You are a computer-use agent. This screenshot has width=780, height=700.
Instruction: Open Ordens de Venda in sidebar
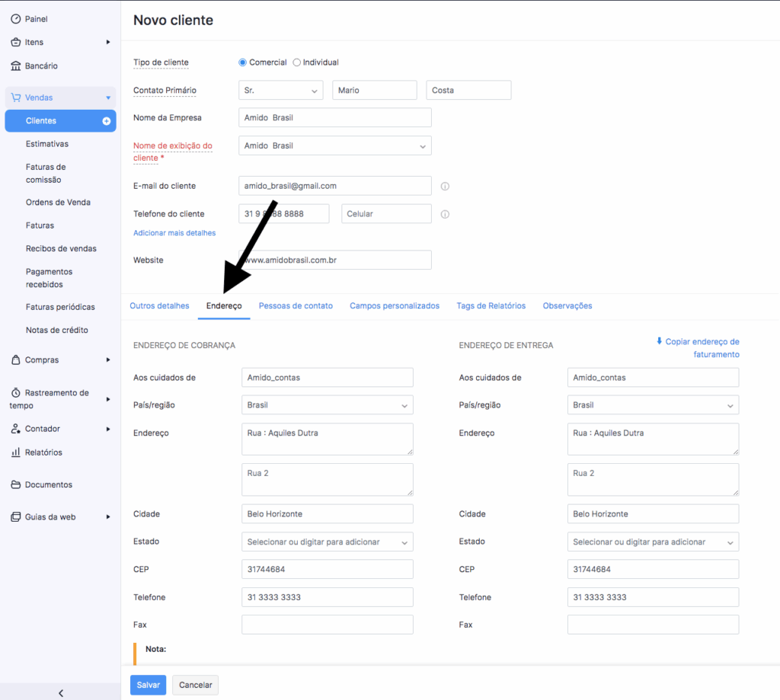(58, 203)
